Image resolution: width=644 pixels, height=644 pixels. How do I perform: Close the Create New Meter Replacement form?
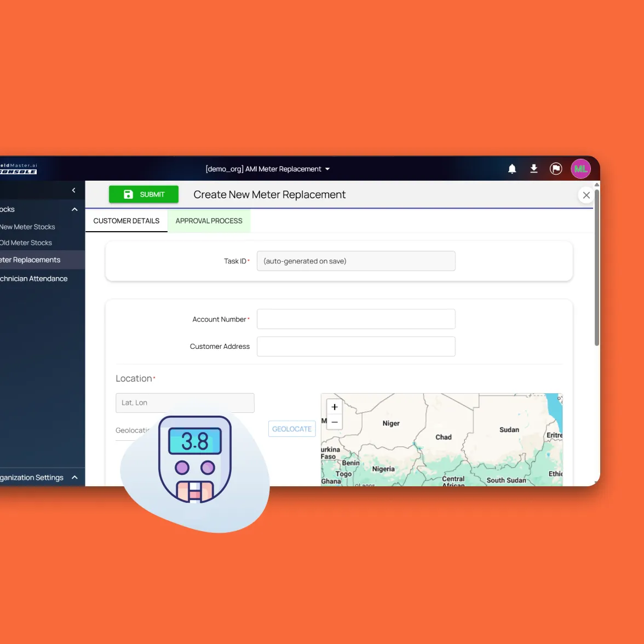(x=586, y=195)
